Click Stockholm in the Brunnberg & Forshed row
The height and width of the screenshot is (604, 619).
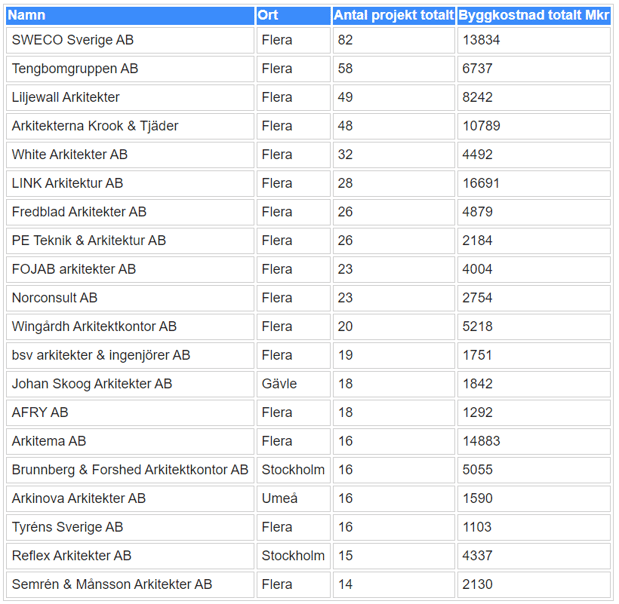click(x=293, y=470)
